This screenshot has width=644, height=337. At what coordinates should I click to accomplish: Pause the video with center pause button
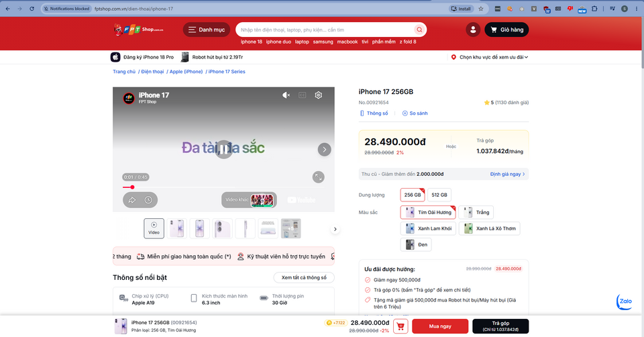(x=224, y=150)
